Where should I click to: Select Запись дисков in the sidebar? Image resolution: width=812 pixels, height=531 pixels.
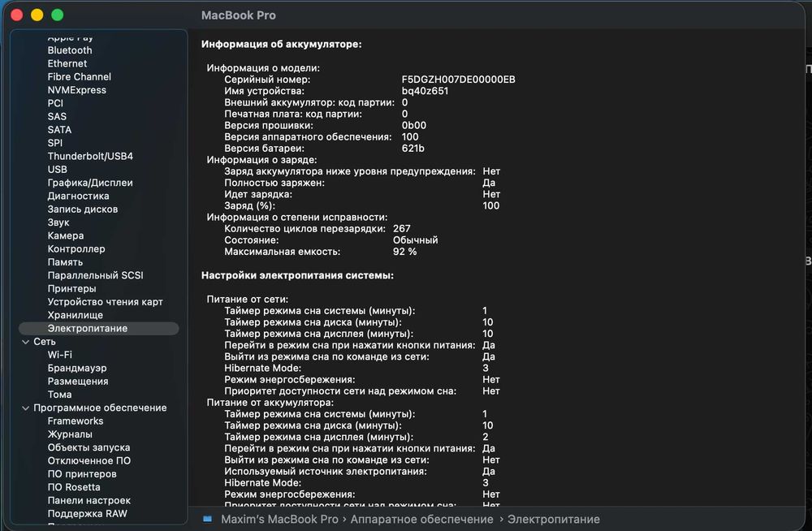tap(83, 209)
